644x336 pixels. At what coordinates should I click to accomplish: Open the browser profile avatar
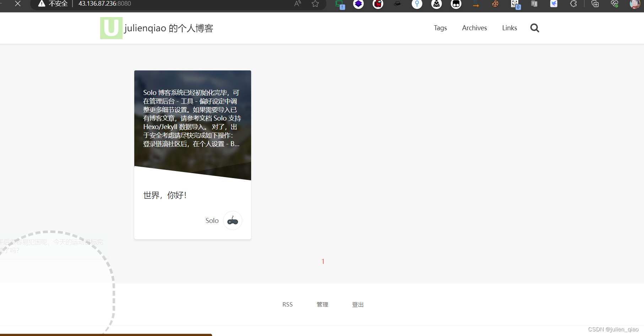pyautogui.click(x=635, y=4)
